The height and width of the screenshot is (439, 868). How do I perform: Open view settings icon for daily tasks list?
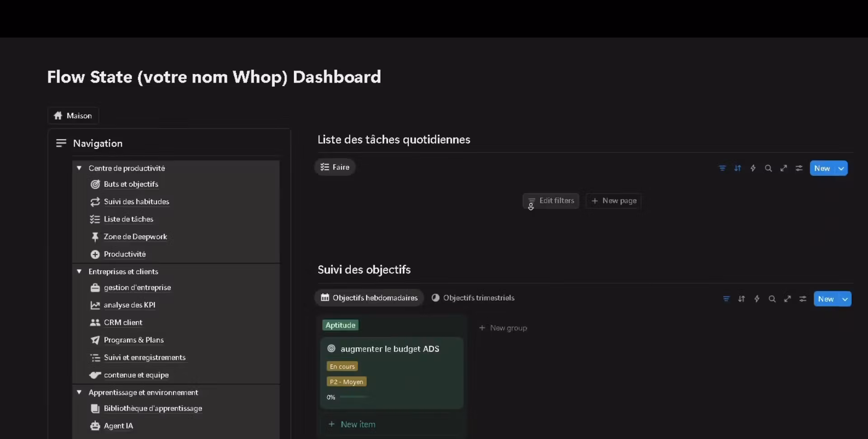pos(799,168)
